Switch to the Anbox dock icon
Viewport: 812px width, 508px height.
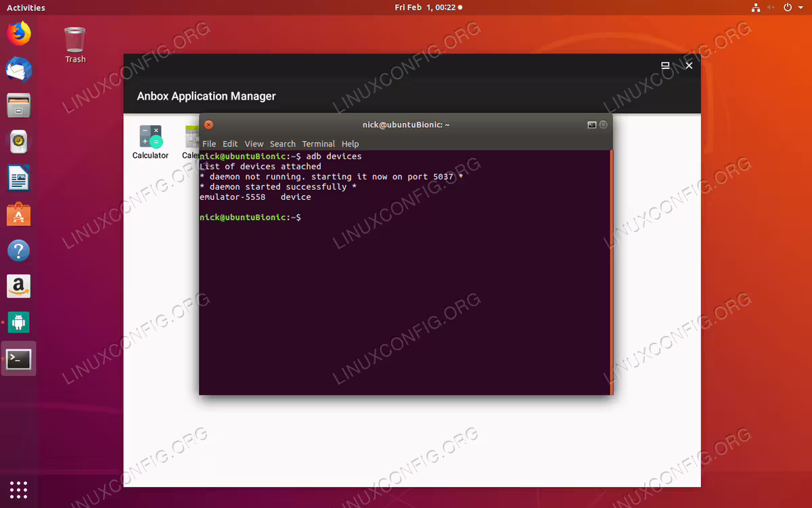19,323
